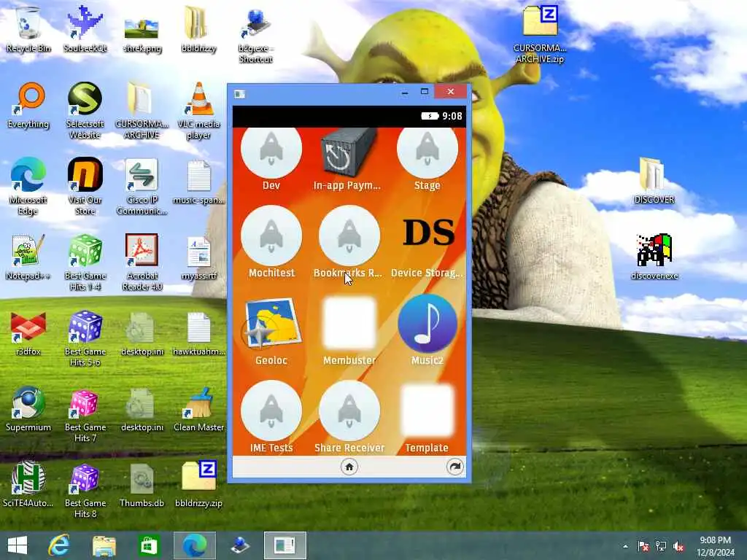Select the discover.exe icon
The width and height of the screenshot is (747, 560).
click(x=654, y=257)
